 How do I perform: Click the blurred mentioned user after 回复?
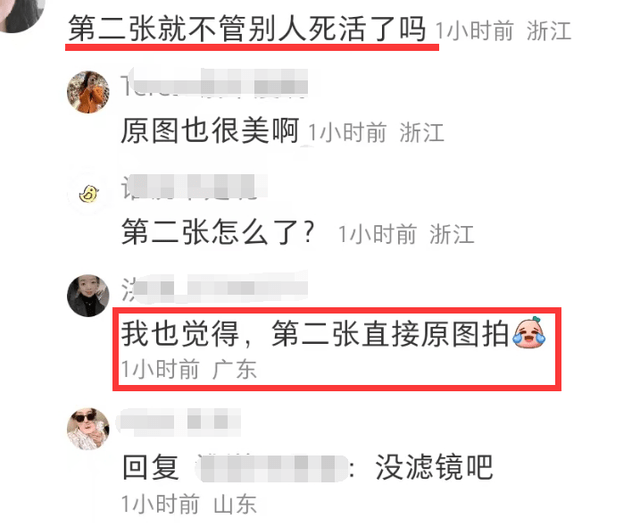[271, 467]
